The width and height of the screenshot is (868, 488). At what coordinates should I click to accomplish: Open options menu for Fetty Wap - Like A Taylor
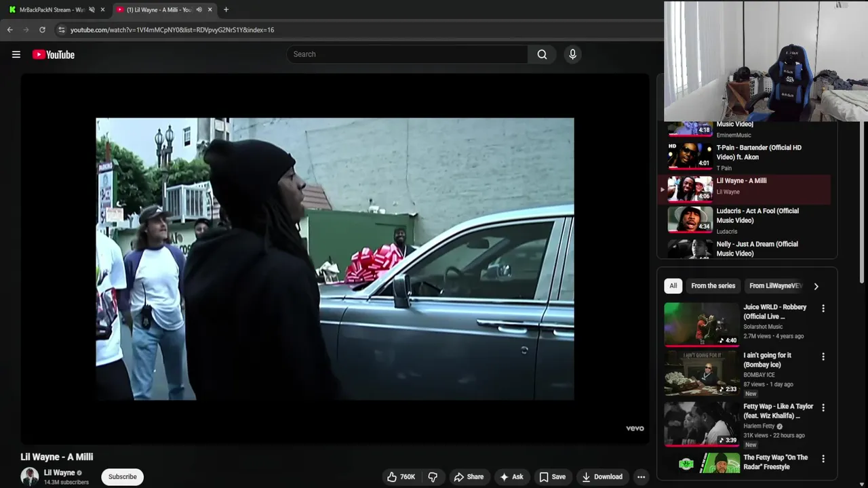pos(823,408)
